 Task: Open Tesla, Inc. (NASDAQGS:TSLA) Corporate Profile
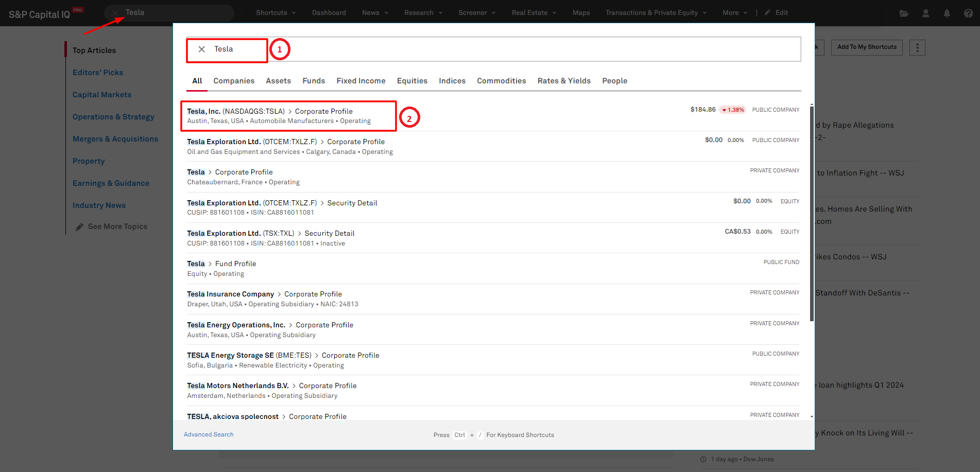(x=492, y=116)
